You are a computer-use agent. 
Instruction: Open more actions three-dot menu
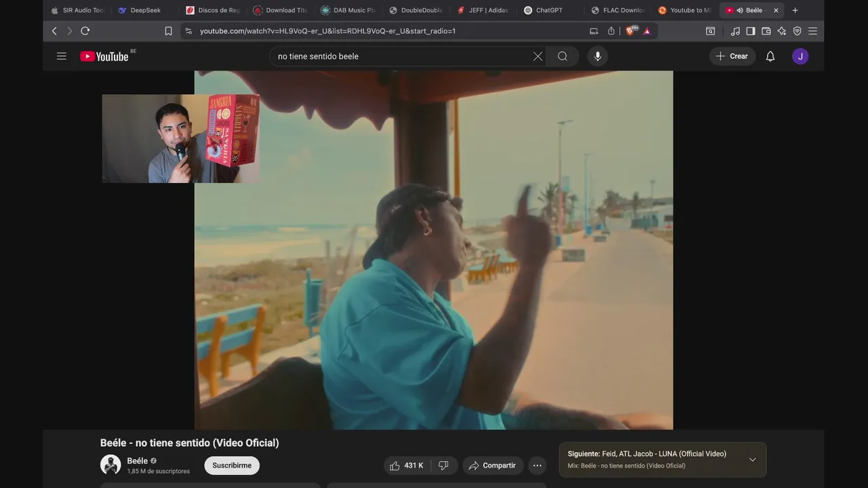click(x=537, y=466)
